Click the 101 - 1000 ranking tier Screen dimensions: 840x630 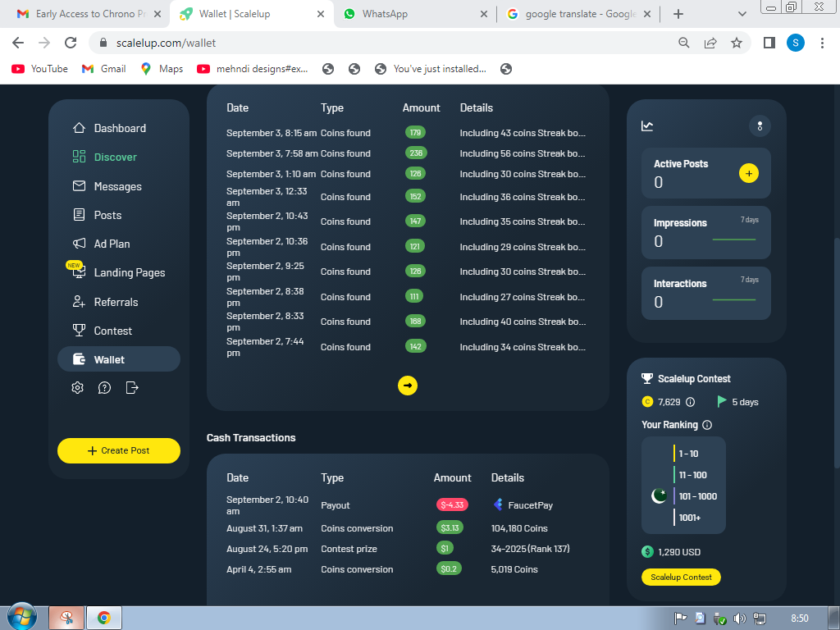tap(697, 496)
